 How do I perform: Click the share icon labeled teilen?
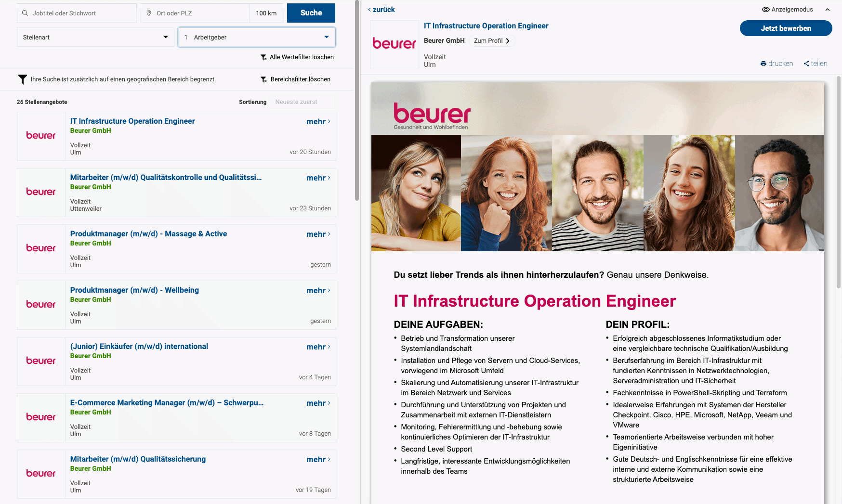click(806, 64)
